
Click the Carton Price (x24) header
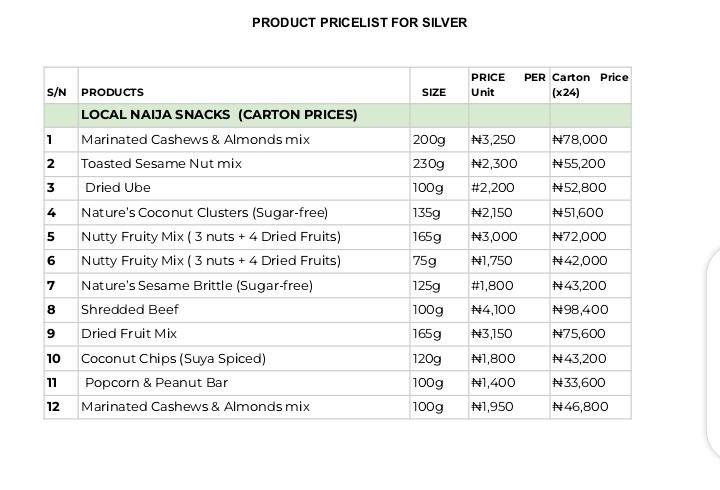(x=590, y=84)
